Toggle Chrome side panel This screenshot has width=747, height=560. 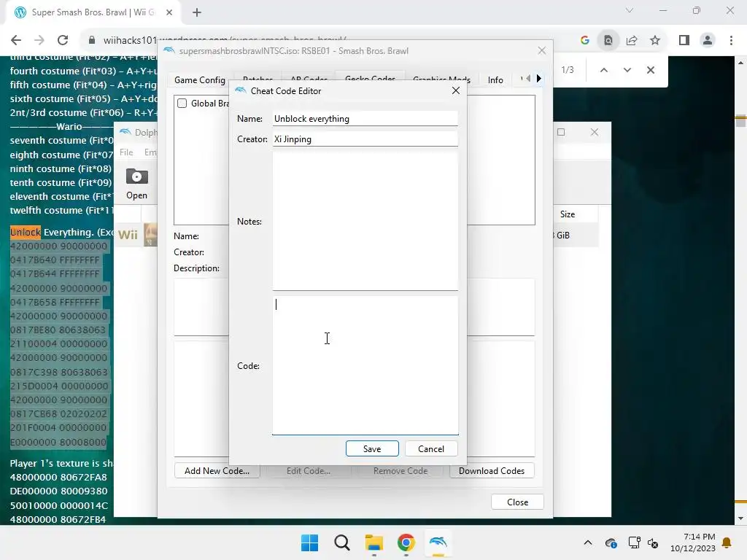(x=684, y=40)
